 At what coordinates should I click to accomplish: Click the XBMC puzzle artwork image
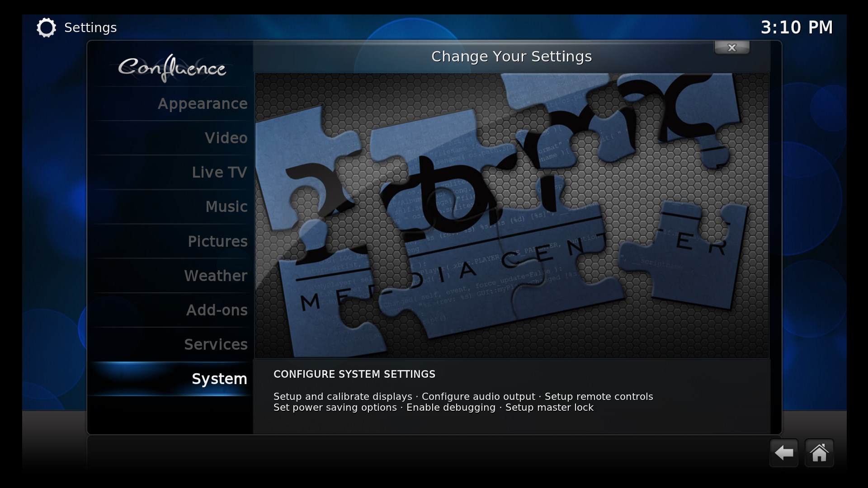point(512,216)
